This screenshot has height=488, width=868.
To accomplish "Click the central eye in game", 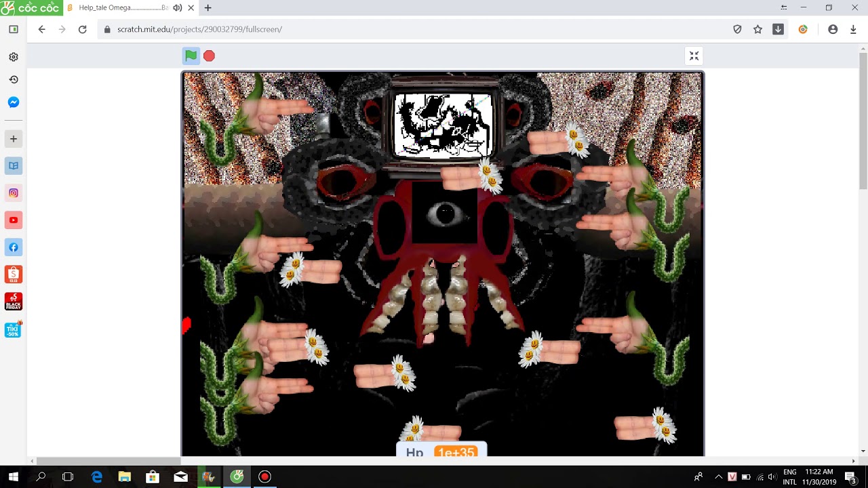I will pyautogui.click(x=446, y=214).
